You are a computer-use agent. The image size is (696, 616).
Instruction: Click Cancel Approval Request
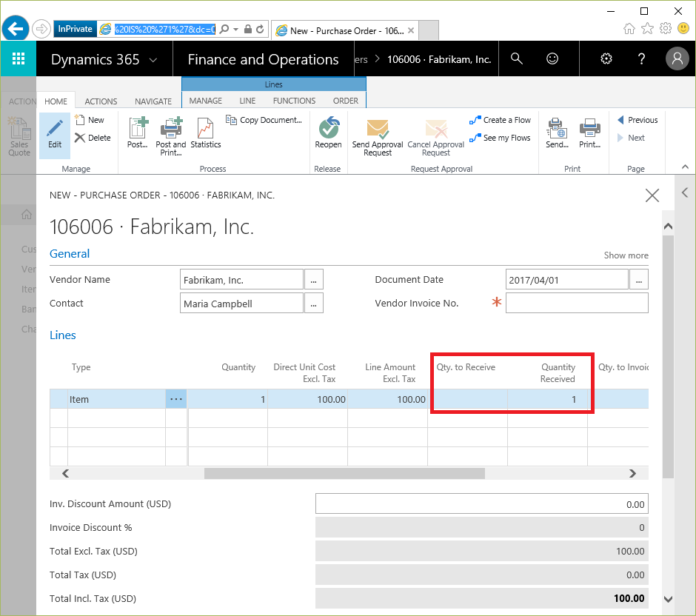[436, 137]
